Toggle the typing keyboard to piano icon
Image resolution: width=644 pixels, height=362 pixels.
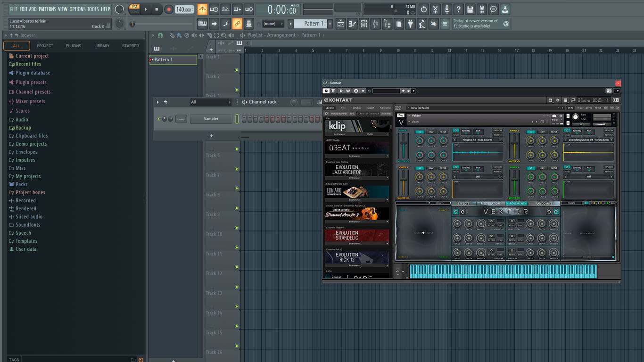click(x=202, y=24)
